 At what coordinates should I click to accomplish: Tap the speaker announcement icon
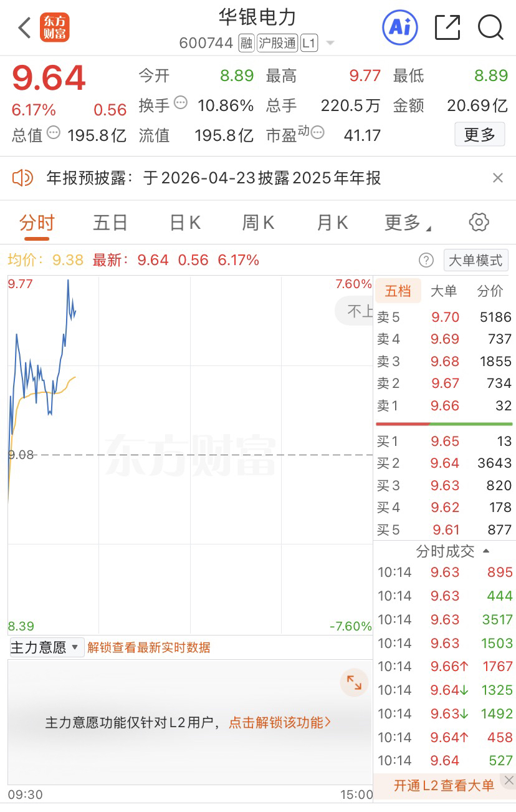coord(22,178)
